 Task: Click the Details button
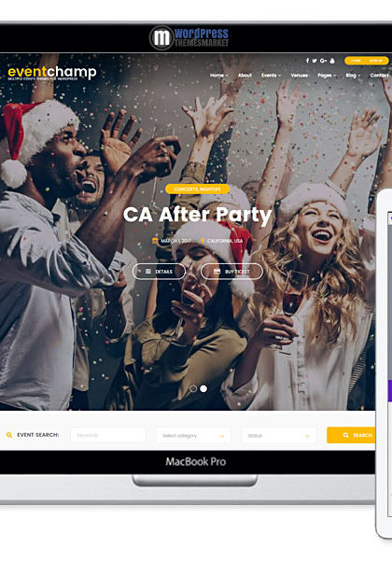pos(160,272)
